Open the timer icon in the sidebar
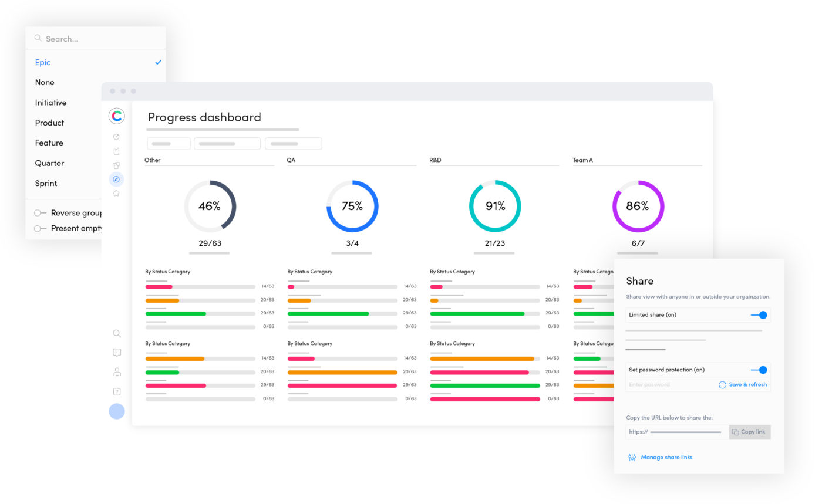 (116, 136)
